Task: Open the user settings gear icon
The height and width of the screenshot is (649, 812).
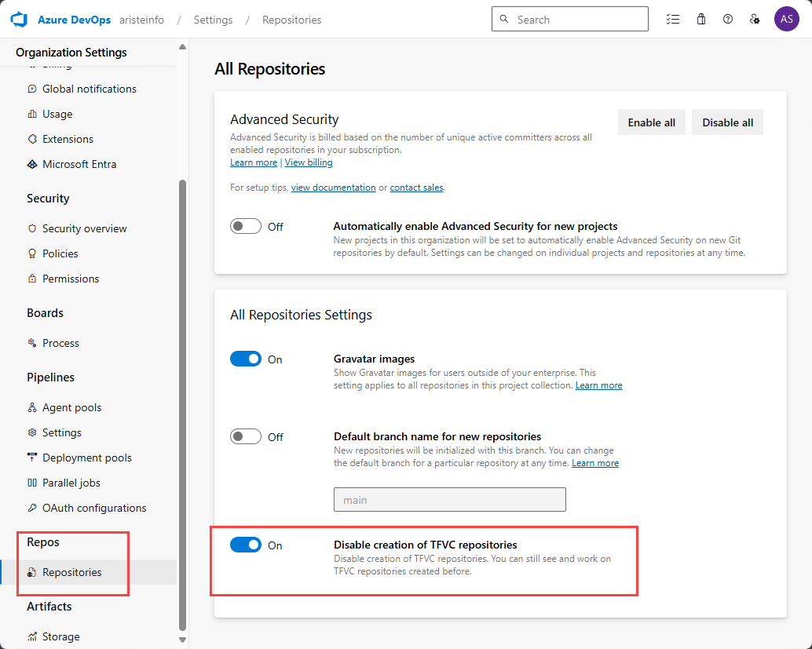Action: 755,19
